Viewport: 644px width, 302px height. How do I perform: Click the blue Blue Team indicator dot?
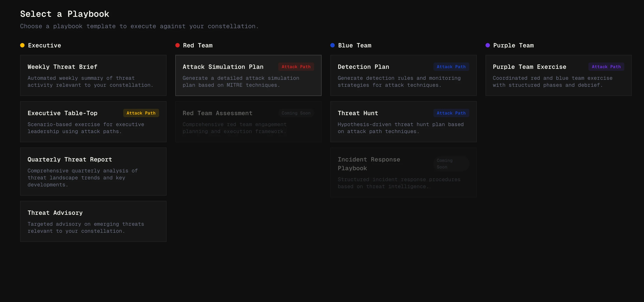(x=332, y=45)
